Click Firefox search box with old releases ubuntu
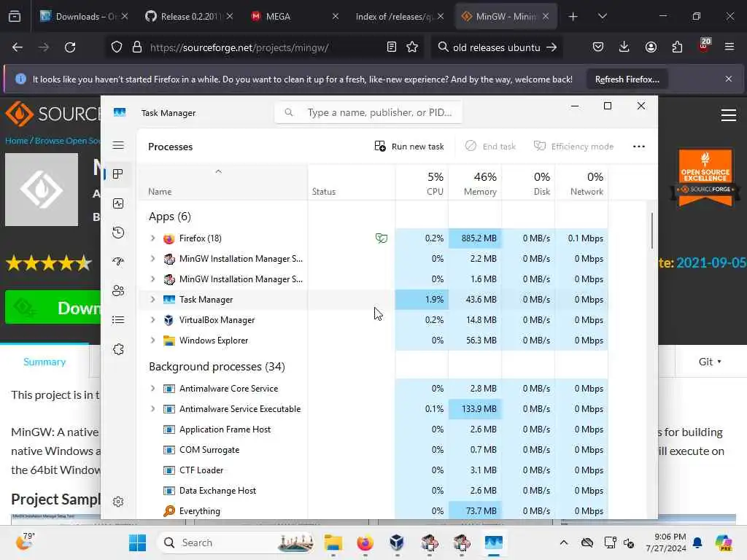Screen dimensions: 747x560 tap(497, 47)
